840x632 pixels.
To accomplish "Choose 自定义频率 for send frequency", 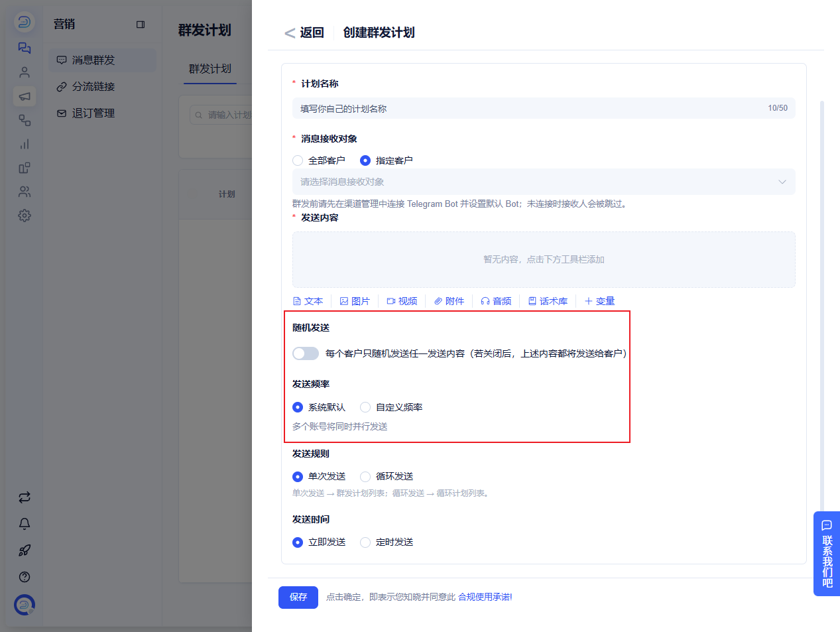I will point(391,407).
